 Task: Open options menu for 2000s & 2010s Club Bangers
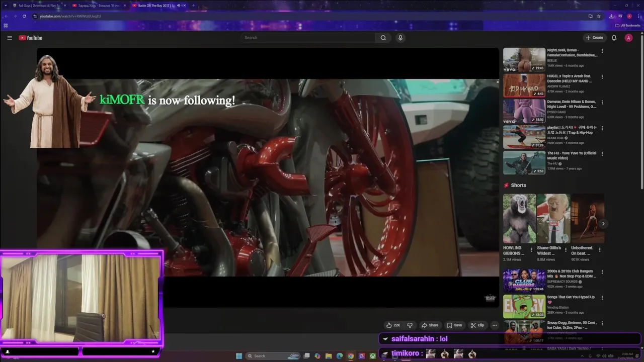tap(602, 272)
